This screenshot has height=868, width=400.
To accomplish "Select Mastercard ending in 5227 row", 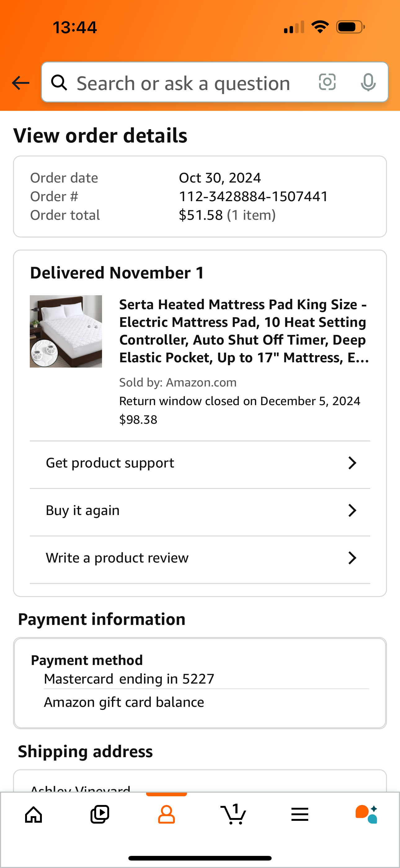I will 207,679.
